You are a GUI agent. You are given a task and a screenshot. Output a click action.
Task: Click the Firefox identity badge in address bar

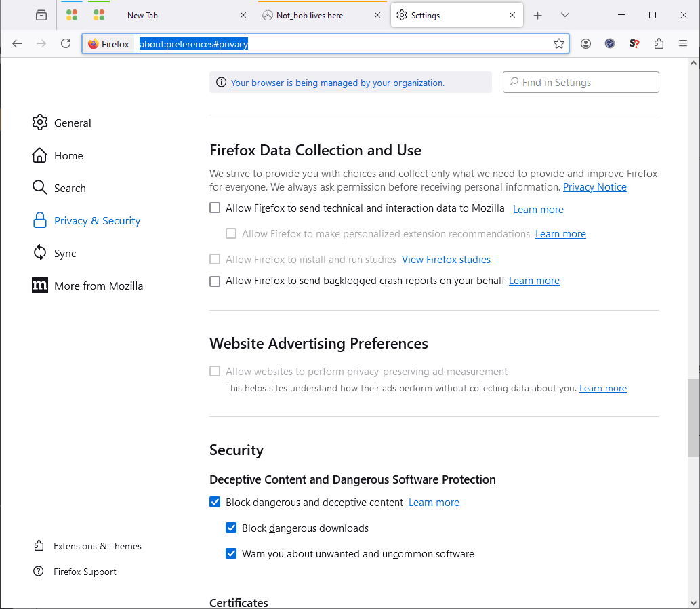coord(108,44)
